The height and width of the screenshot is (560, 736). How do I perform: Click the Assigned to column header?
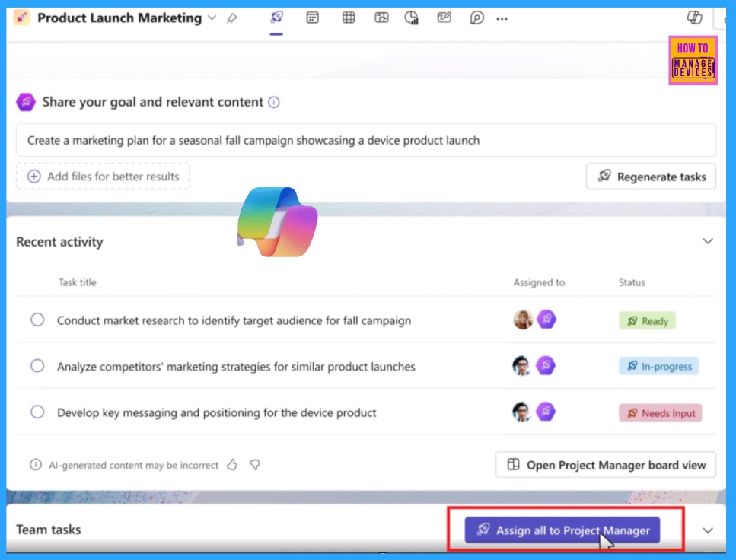coord(539,282)
